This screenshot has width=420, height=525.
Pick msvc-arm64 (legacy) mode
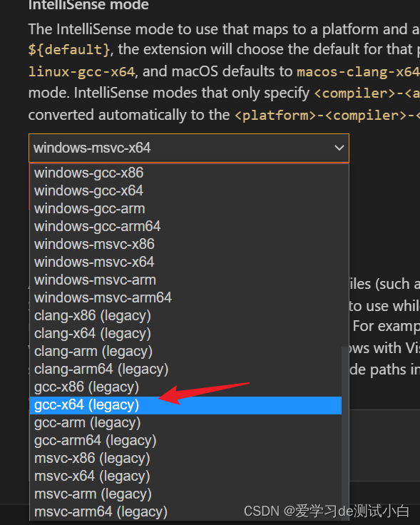pyautogui.click(x=185, y=512)
